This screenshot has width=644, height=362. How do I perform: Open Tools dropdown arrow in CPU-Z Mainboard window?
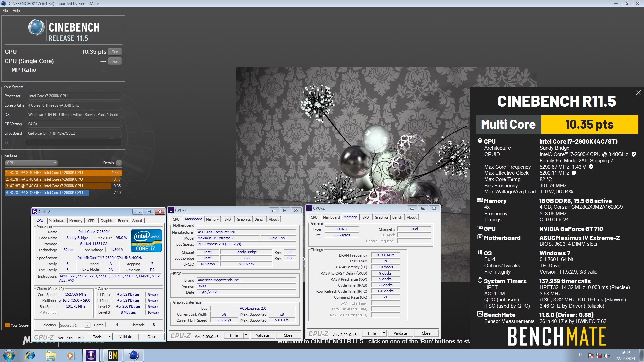pos(246,335)
